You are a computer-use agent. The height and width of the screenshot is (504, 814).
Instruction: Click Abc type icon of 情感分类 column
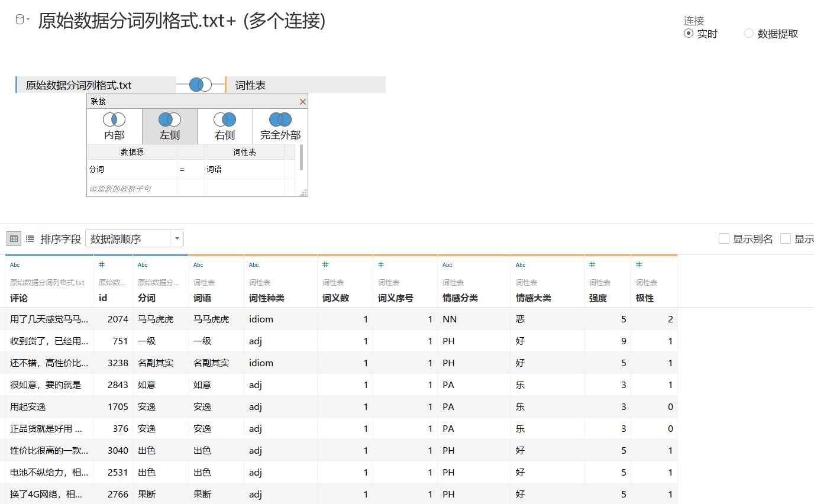447,265
